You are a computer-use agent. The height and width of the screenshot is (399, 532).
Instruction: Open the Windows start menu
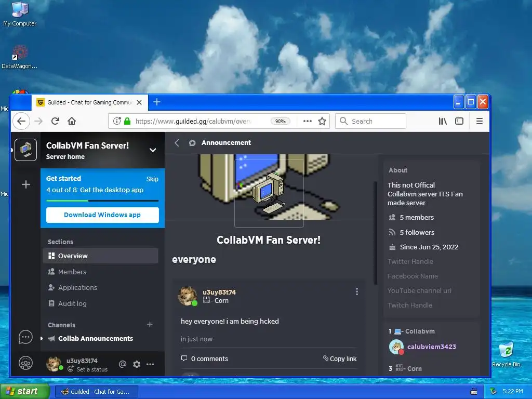coord(24,391)
